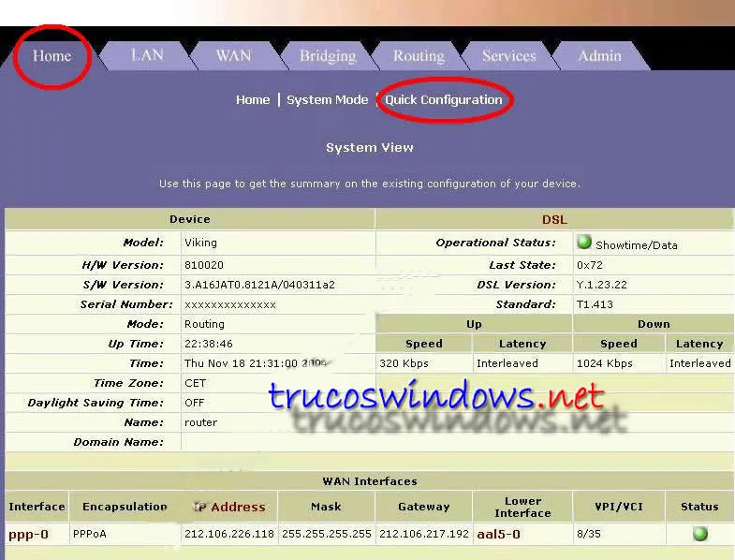Viewport: 735px width, 560px height.
Task: Click the icon beside IP Address header
Action: pos(198,507)
